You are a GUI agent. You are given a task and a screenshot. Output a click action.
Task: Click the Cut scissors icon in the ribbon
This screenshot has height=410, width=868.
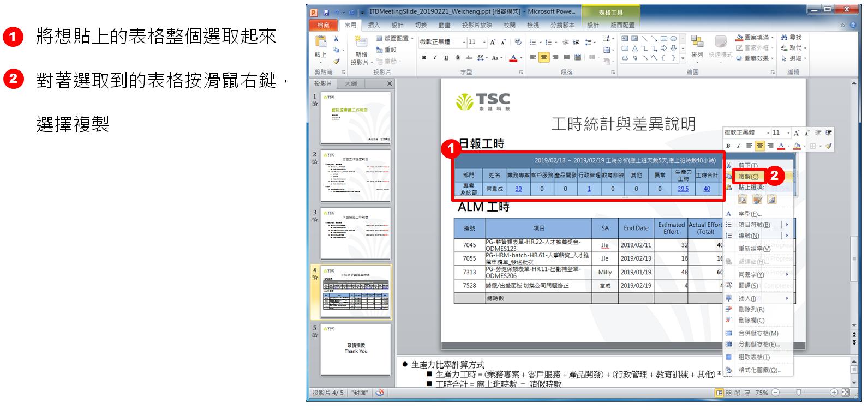pyautogui.click(x=336, y=39)
